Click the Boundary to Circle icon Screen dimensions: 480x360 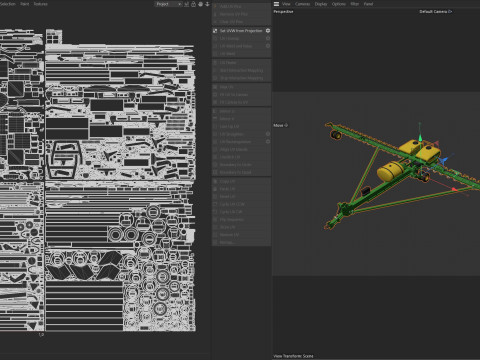(215, 165)
